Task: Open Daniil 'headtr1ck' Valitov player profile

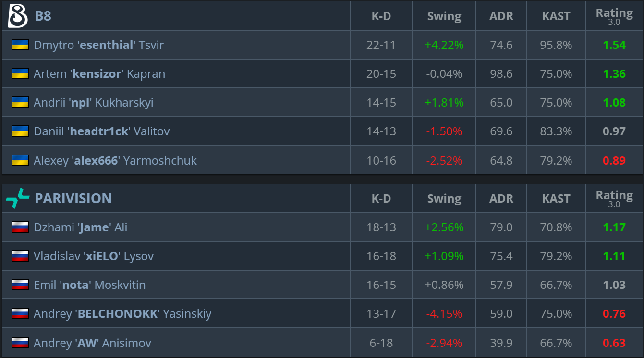Action: tap(101, 131)
